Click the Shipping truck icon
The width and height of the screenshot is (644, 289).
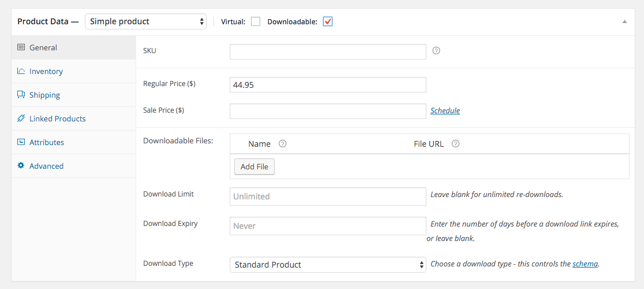(x=21, y=95)
